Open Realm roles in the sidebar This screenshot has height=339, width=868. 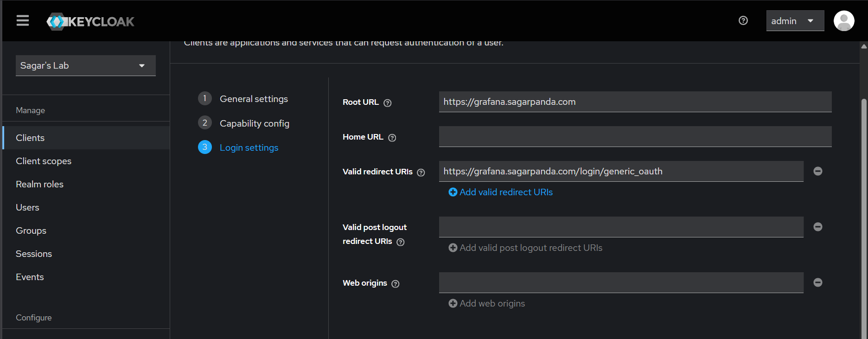click(86, 184)
